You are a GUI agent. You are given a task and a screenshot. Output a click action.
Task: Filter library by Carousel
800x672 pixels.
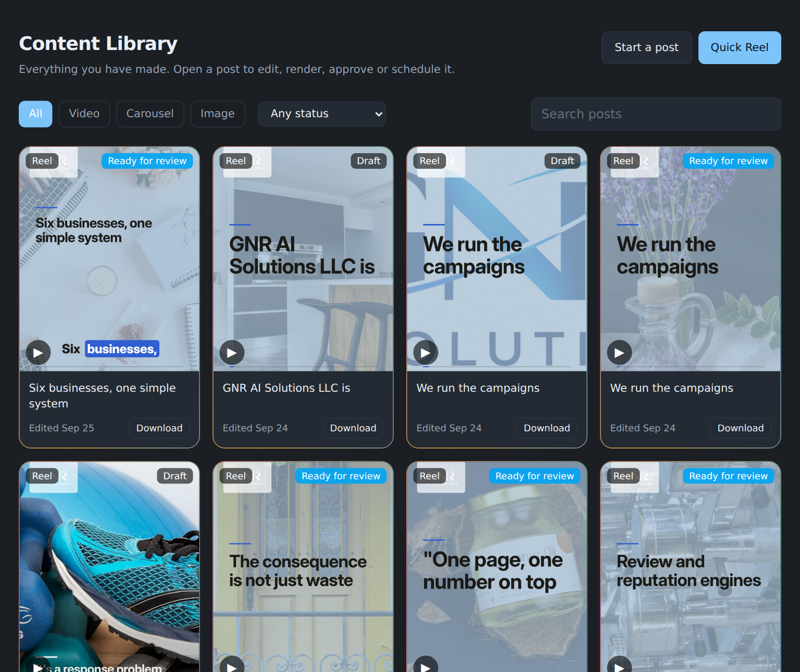(x=150, y=114)
